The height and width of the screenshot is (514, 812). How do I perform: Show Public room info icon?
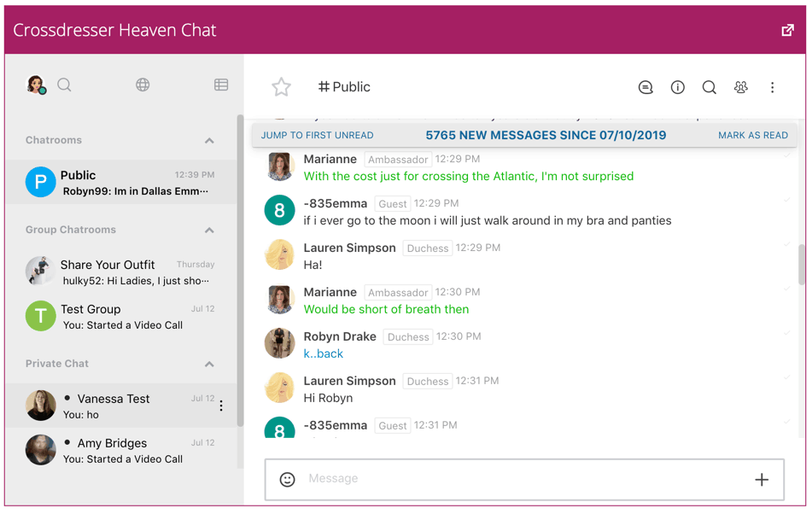point(677,87)
